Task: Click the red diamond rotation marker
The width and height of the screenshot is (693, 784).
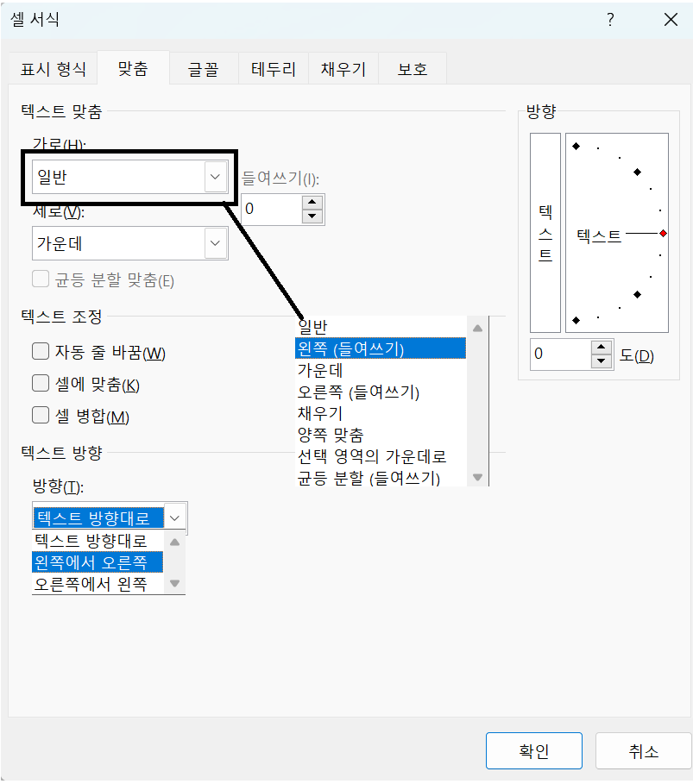Action: point(663,232)
